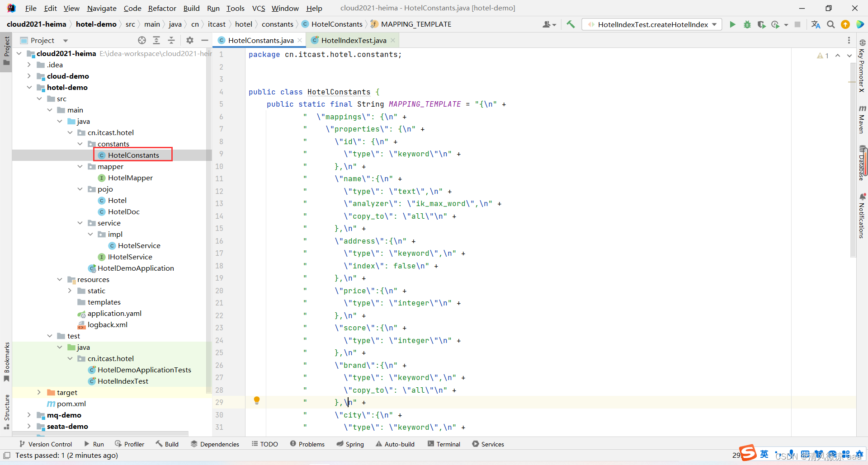The height and width of the screenshot is (465, 868).
Task: Open the File menu
Action: (x=31, y=8)
